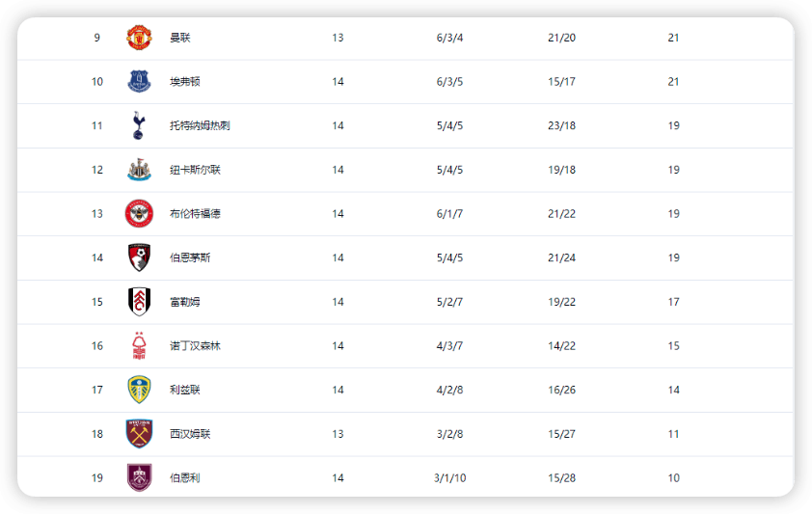
Task: Click goals 19/18 in 纽卡斯尔联 row
Action: point(561,170)
